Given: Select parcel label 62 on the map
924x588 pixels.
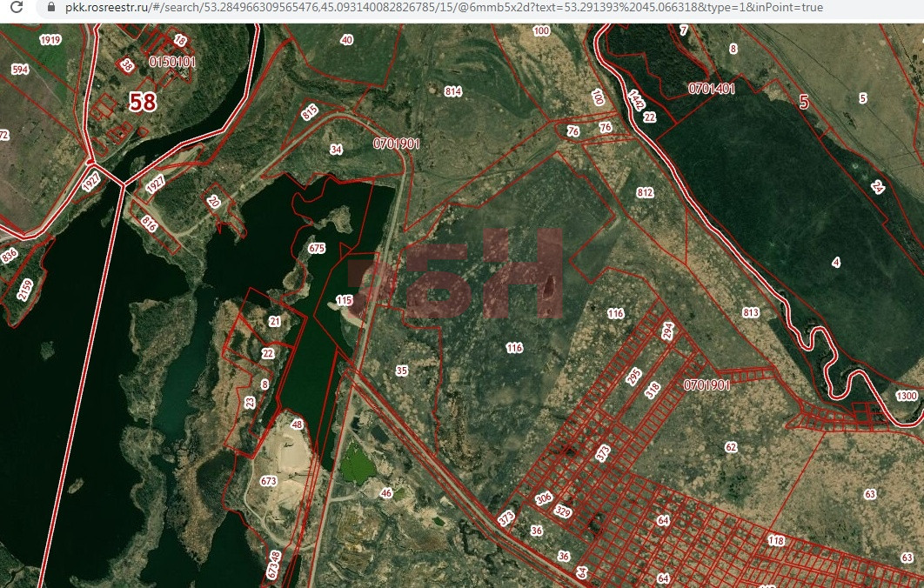Looking at the screenshot, I should pos(731,447).
